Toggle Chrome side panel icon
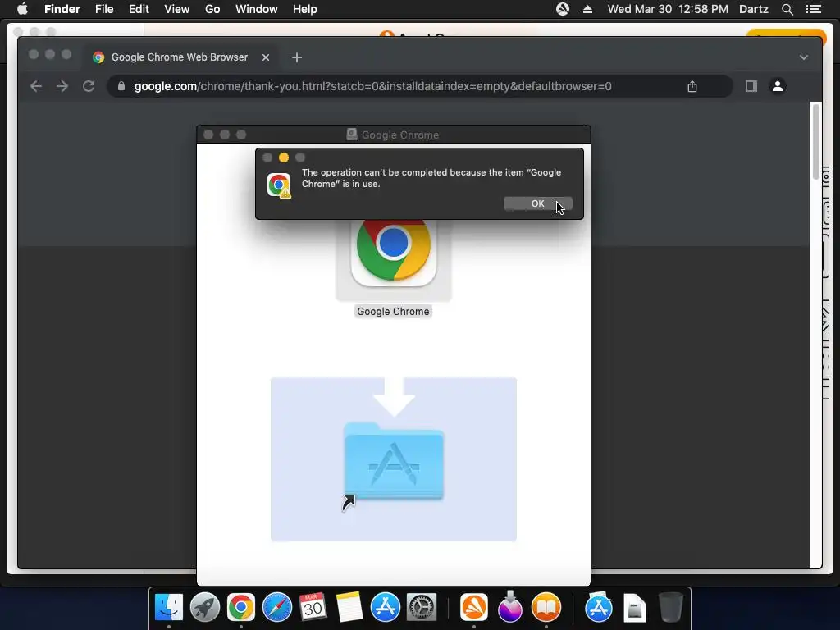 pyautogui.click(x=751, y=86)
